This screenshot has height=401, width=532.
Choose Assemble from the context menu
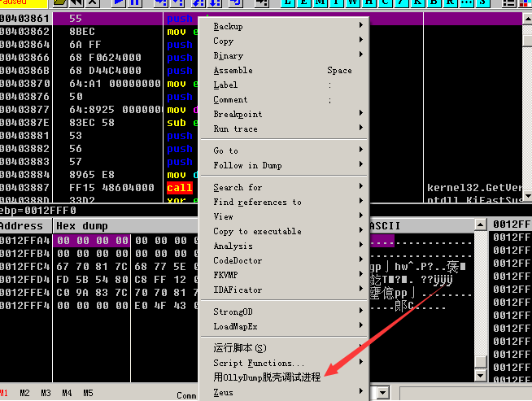tap(284, 70)
